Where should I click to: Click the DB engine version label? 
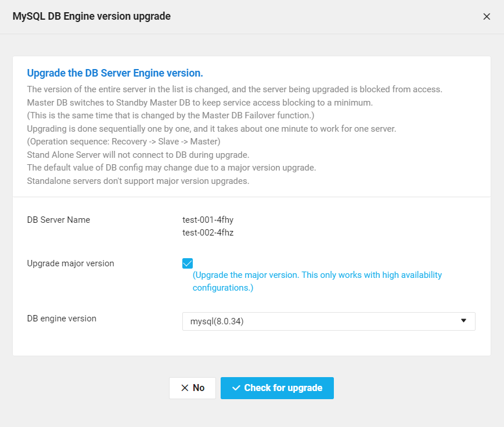click(x=62, y=319)
